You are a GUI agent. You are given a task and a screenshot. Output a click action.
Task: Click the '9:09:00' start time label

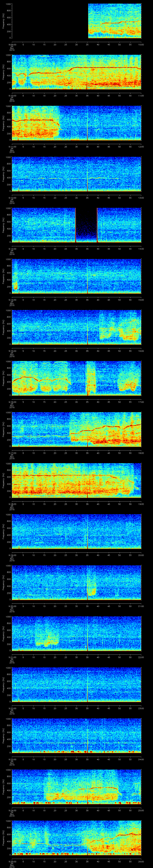pyautogui.click(x=12, y=44)
